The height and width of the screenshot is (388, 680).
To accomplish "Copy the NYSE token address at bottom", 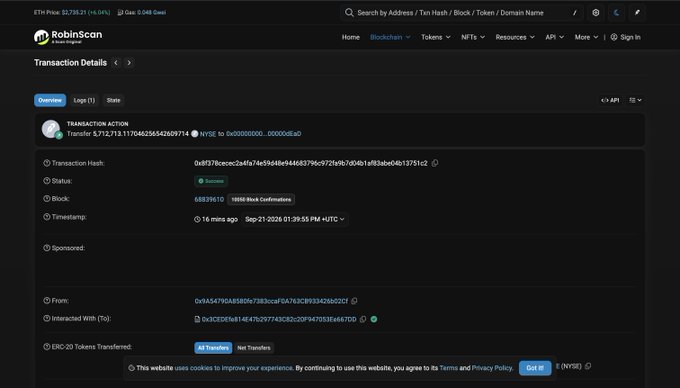I will click(x=588, y=366).
